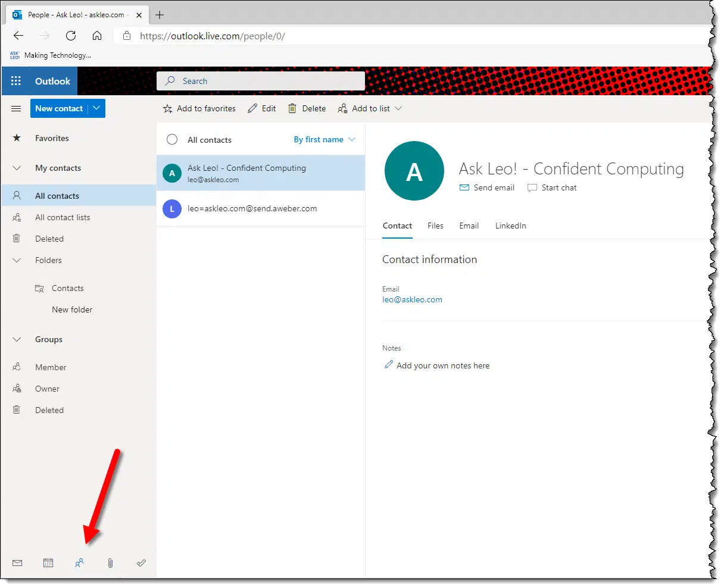Click New folder link

click(x=72, y=309)
